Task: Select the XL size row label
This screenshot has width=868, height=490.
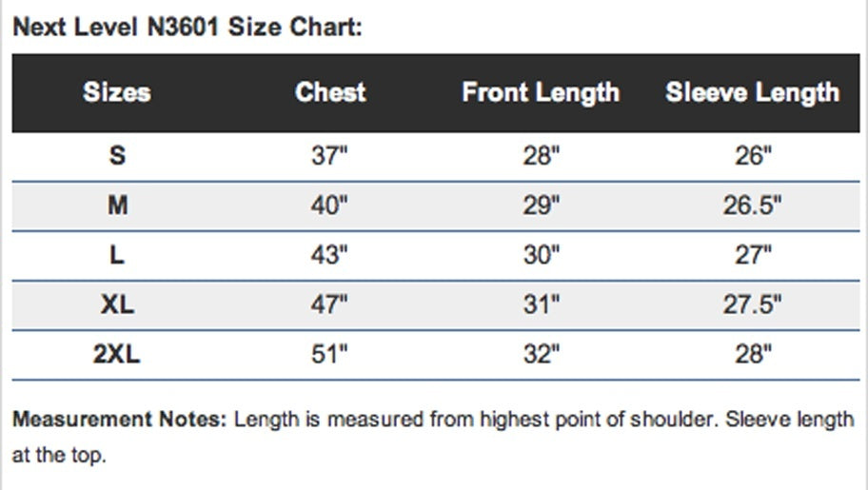Action: [117, 304]
